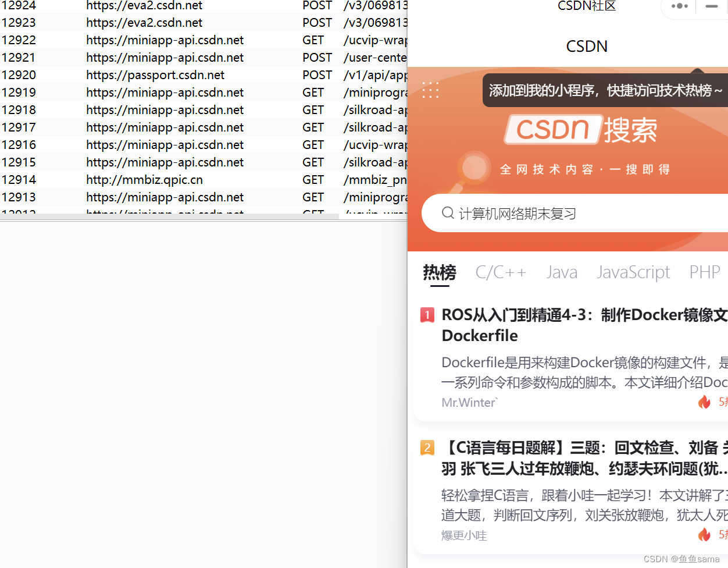The height and width of the screenshot is (568, 728).
Task: Click author name Mr.Winter`
Action: click(470, 402)
